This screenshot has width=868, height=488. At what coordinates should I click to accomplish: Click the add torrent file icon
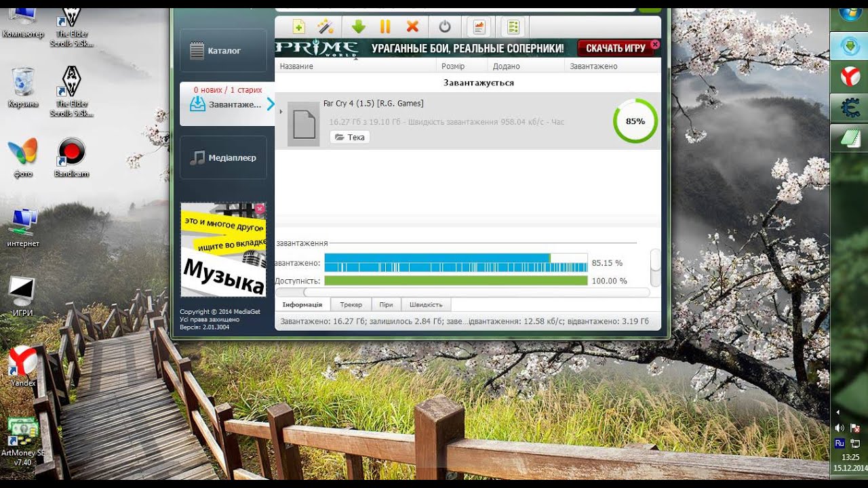tap(298, 27)
